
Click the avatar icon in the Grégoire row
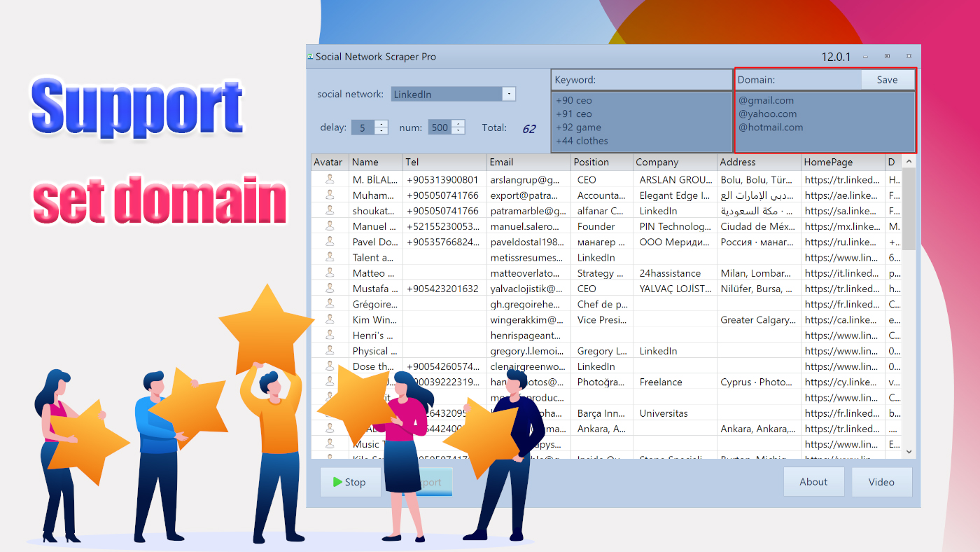[330, 303]
